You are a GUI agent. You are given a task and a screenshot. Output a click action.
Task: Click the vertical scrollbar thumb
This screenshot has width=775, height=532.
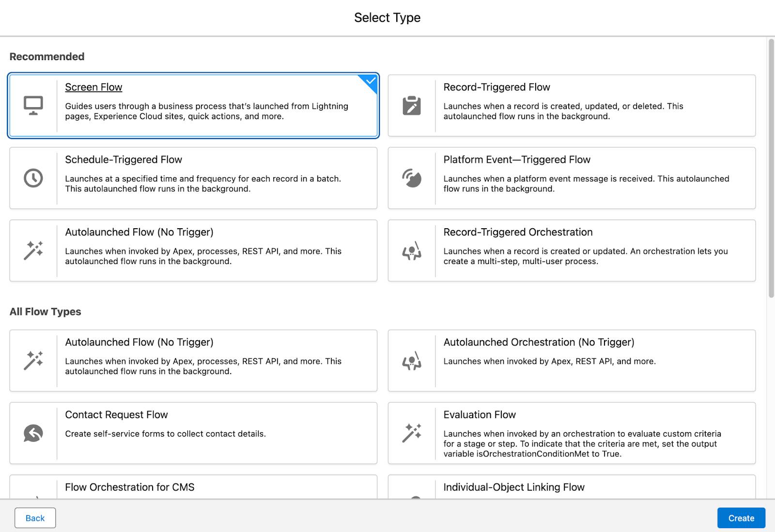[x=771, y=168]
